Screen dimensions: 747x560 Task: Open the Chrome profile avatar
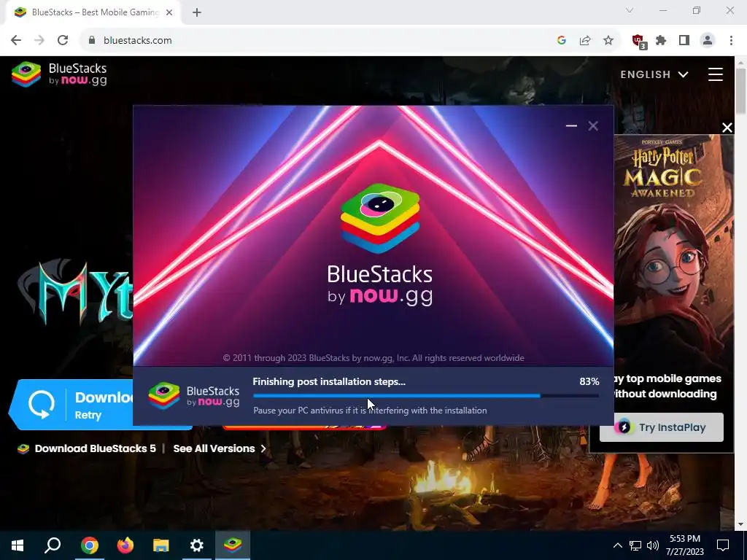point(708,41)
